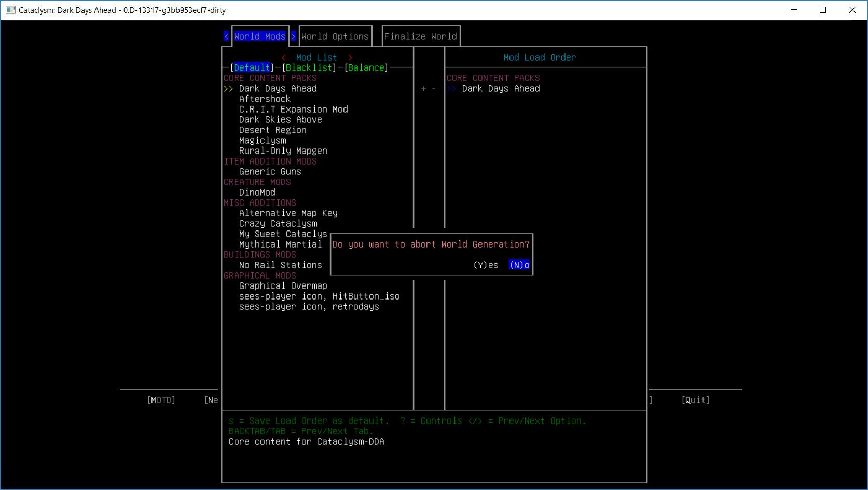This screenshot has width=868, height=490.
Task: Select Graphical Overmap mod
Action: (x=283, y=286)
